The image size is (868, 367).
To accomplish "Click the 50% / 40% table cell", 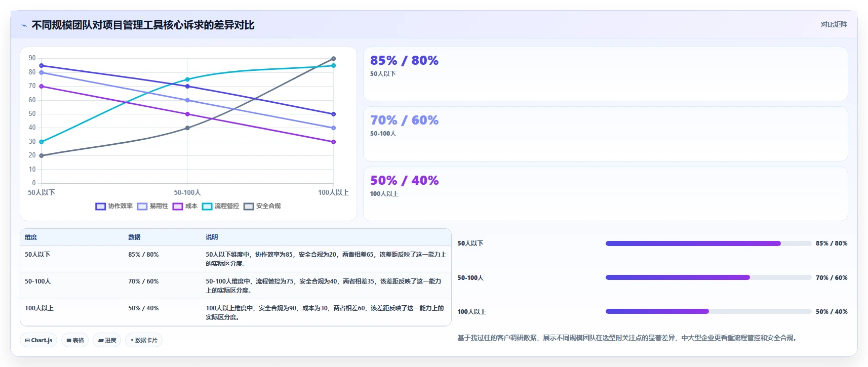I will (x=143, y=308).
